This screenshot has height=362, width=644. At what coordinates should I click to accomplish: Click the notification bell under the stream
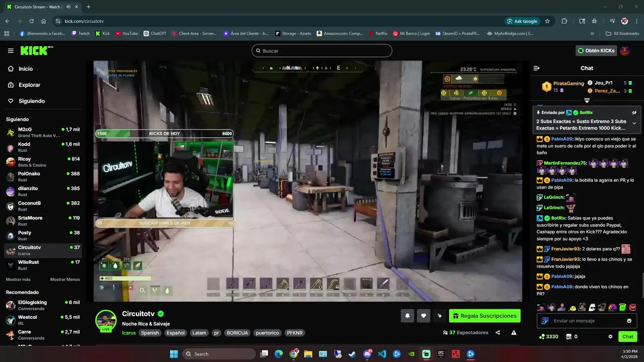pyautogui.click(x=408, y=316)
